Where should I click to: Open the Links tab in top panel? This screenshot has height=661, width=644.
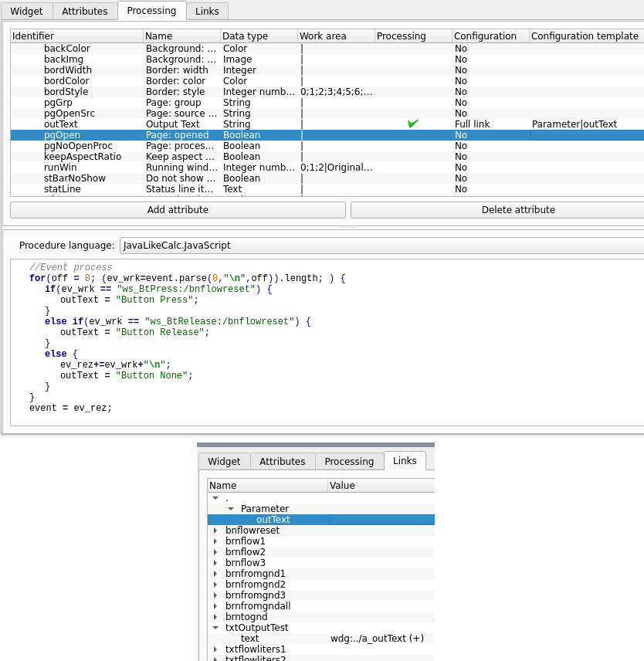pos(207,11)
